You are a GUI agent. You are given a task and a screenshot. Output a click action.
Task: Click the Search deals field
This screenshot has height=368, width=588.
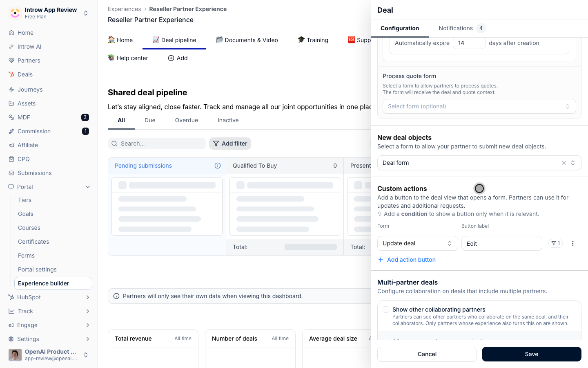coord(157,144)
